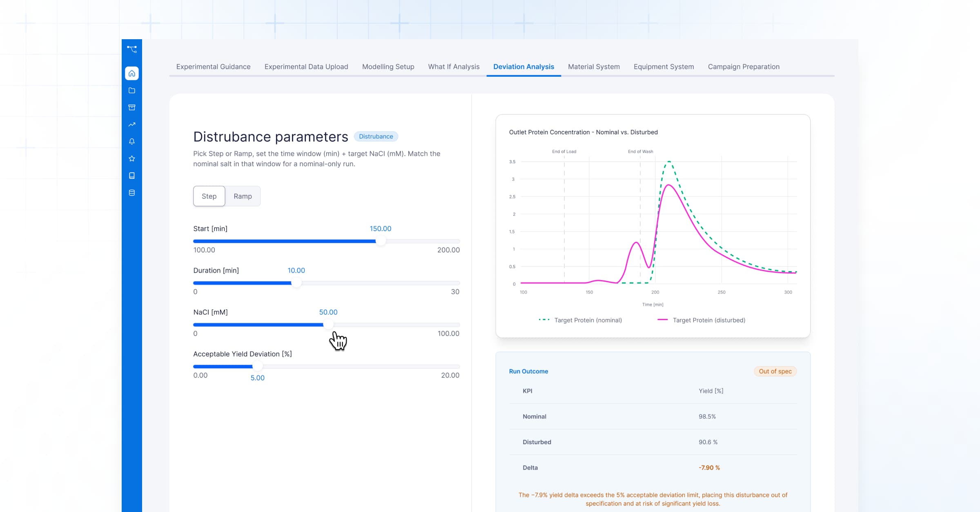
Task: Toggle Target Protein (disturbed) legend entry
Action: point(701,320)
